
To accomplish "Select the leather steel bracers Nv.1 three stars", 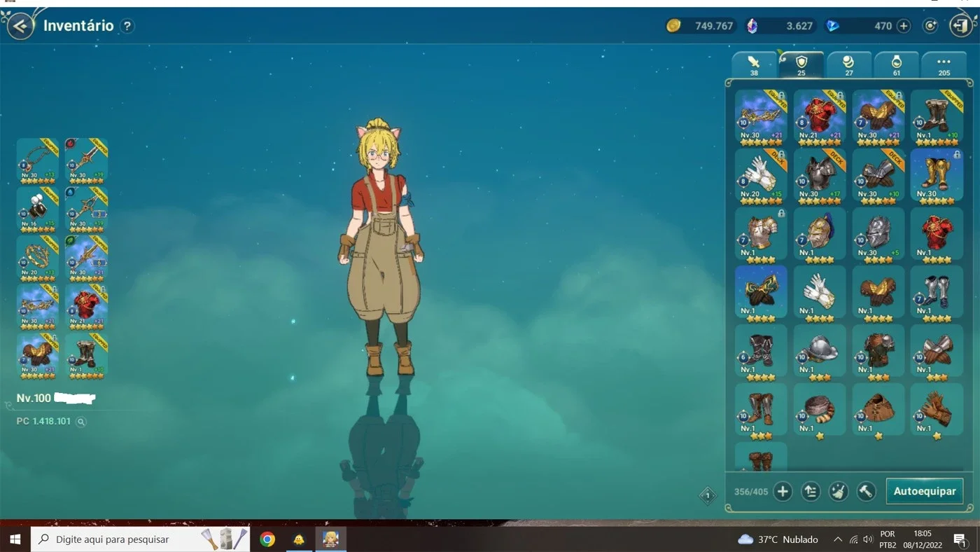I will [x=937, y=352].
